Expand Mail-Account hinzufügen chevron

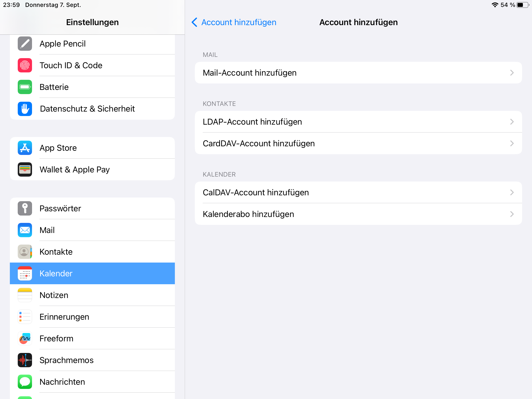(512, 73)
